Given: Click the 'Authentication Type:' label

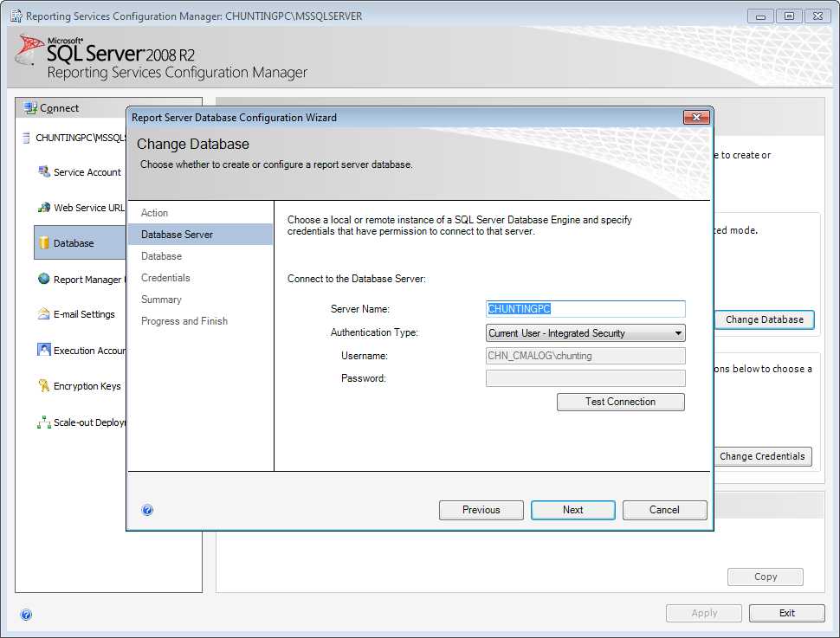Looking at the screenshot, I should (x=374, y=332).
